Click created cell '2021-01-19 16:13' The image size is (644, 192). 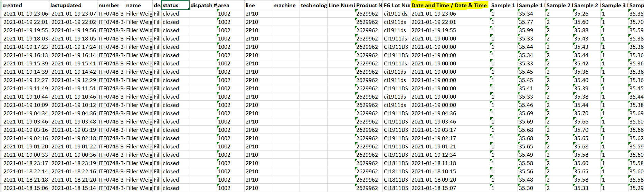click(25, 55)
